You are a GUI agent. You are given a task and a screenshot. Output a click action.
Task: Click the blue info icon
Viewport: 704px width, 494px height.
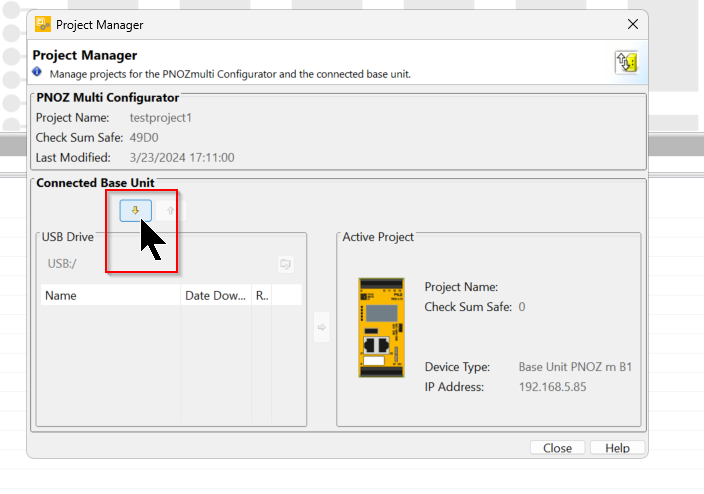click(37, 72)
